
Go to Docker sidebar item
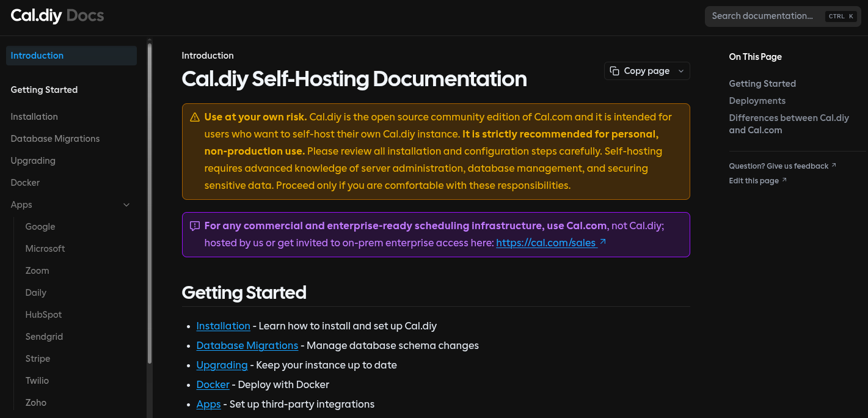(25, 183)
